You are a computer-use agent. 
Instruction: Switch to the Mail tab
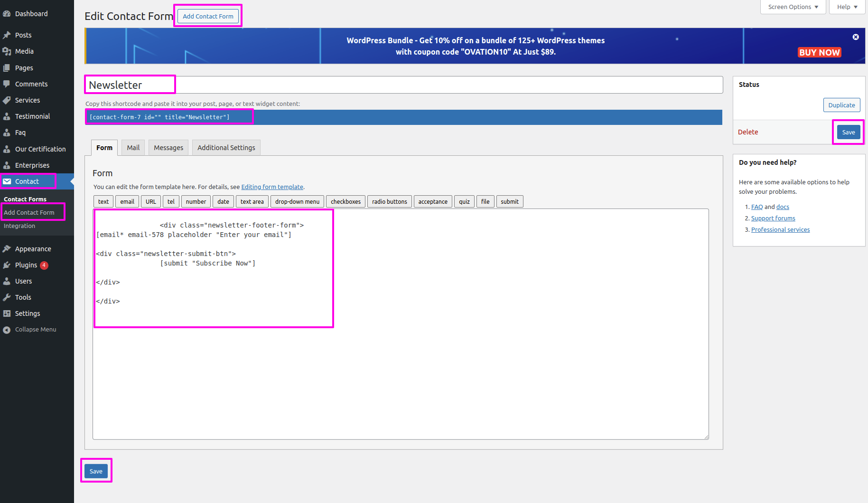click(x=133, y=148)
